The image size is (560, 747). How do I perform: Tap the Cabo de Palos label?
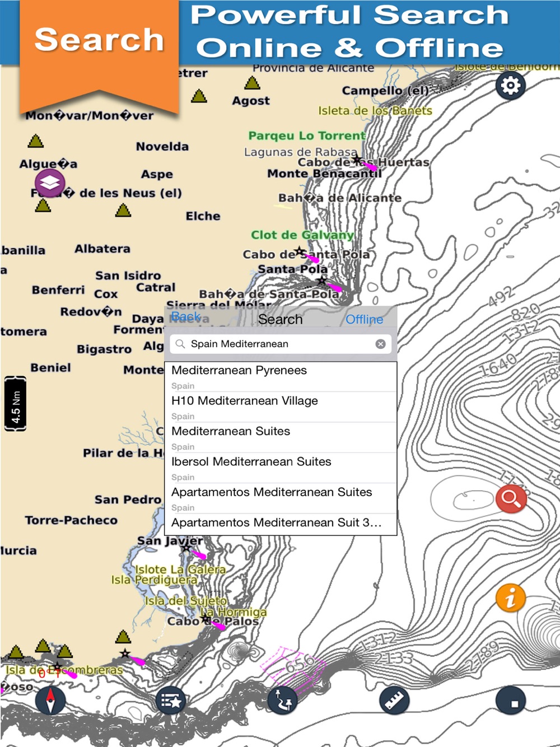click(213, 621)
